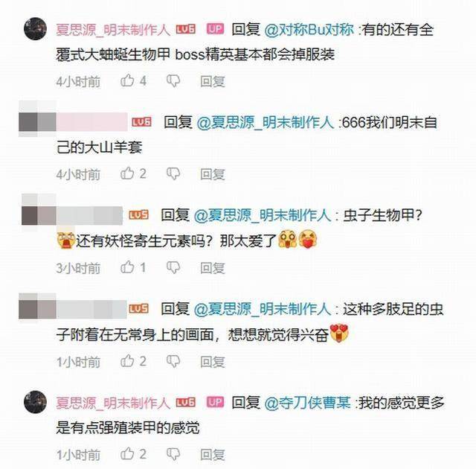Dislike the 虫子生物甲 comment

[x=173, y=267]
